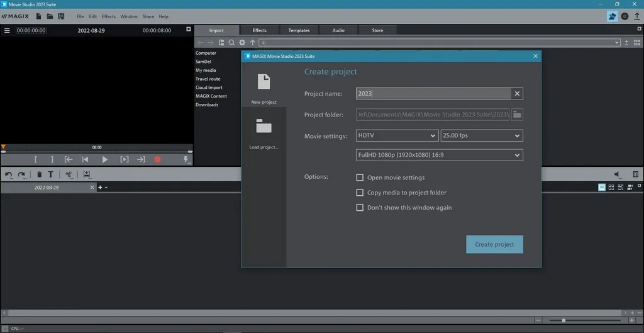Adjust the timeline zoom slider handle

[563, 320]
